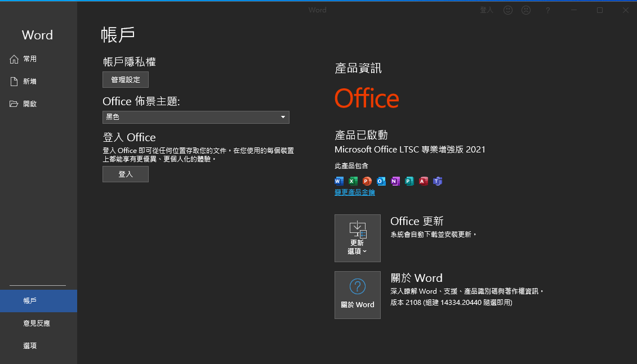Open help via the question mark icon
Image resolution: width=637 pixels, height=364 pixels.
click(547, 10)
